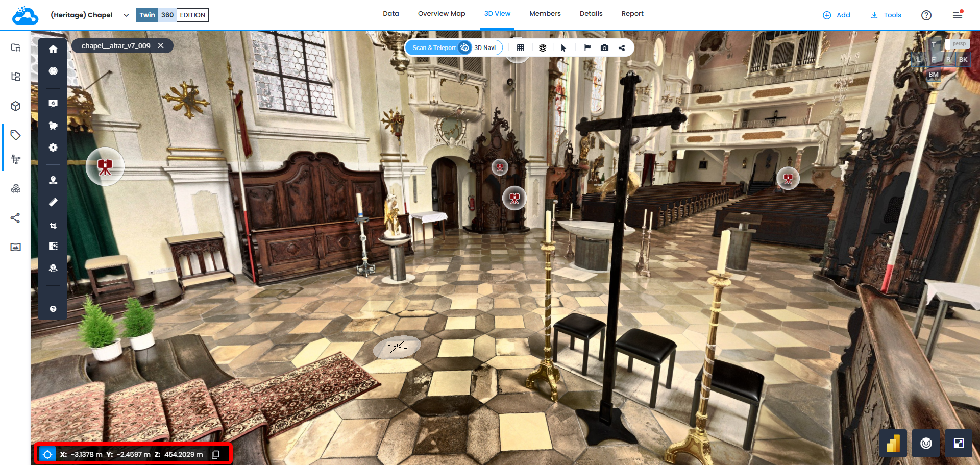Open the crop tool in toolbar
This screenshot has width=980, height=465.
53,225
